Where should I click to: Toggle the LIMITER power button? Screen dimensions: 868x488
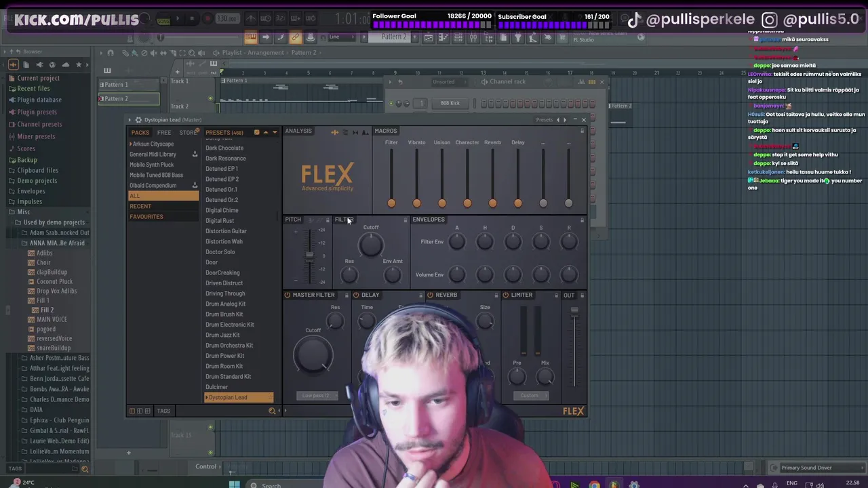[506, 296]
